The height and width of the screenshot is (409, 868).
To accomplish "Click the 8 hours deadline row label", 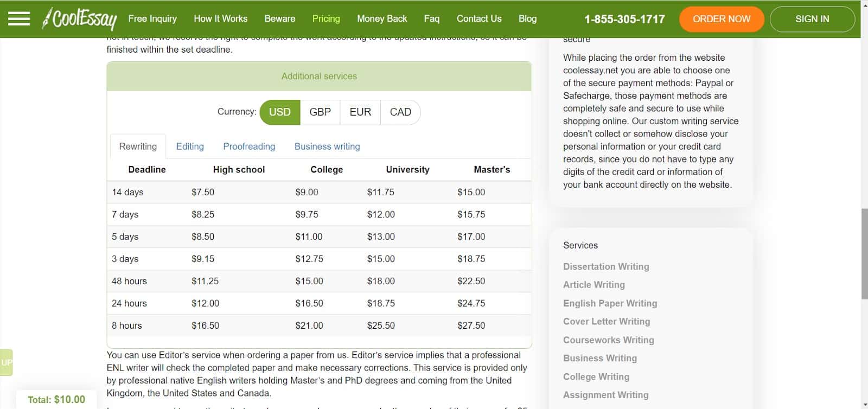I will coord(126,326).
